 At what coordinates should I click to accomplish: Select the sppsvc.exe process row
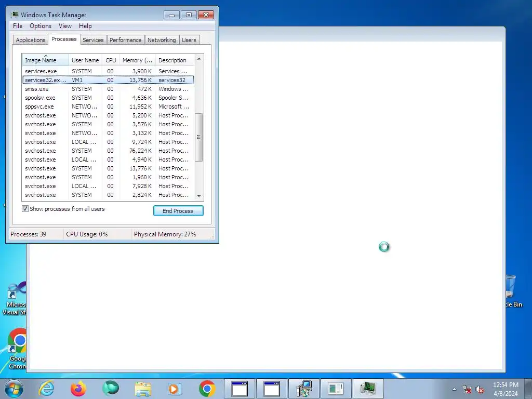pyautogui.click(x=108, y=107)
